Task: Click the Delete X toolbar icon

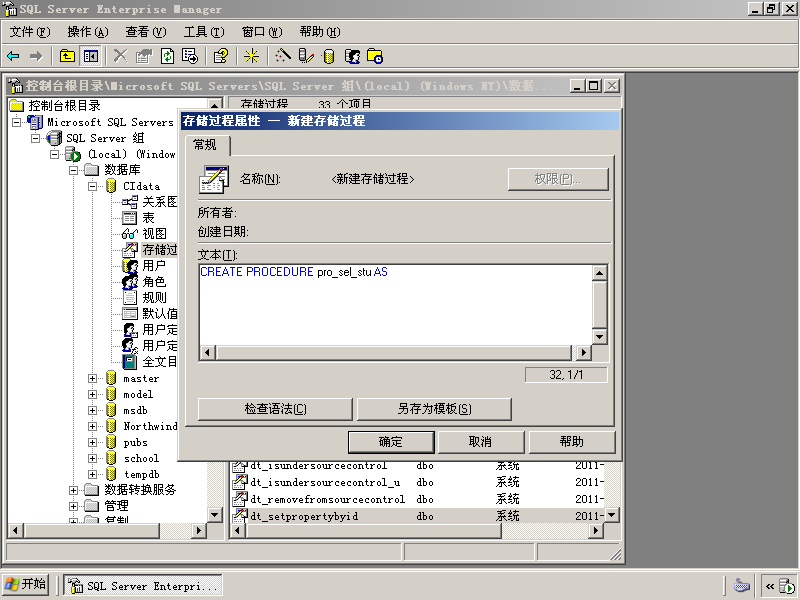Action: [120, 56]
